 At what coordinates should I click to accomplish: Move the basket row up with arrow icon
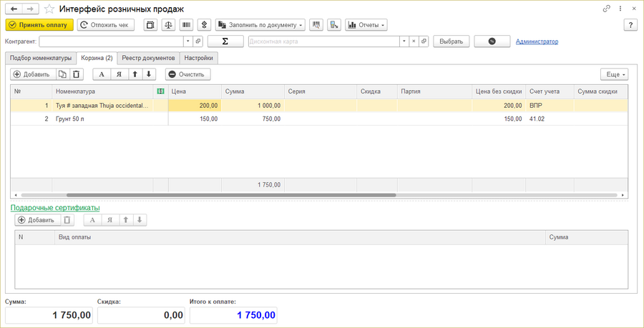coord(134,74)
